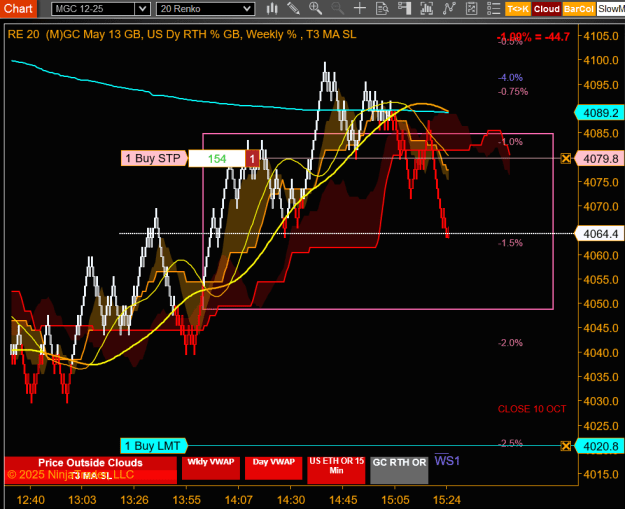The image size is (625, 509).
Task: Open the MGC 12-25 instrument dropdown
Action: 142,9
